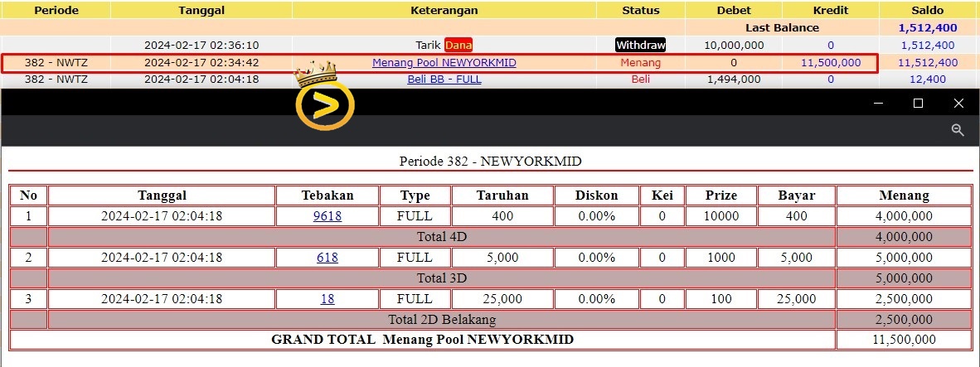Image resolution: width=980 pixels, height=367 pixels.
Task: Open Tebakan 18 link
Action: (x=327, y=299)
